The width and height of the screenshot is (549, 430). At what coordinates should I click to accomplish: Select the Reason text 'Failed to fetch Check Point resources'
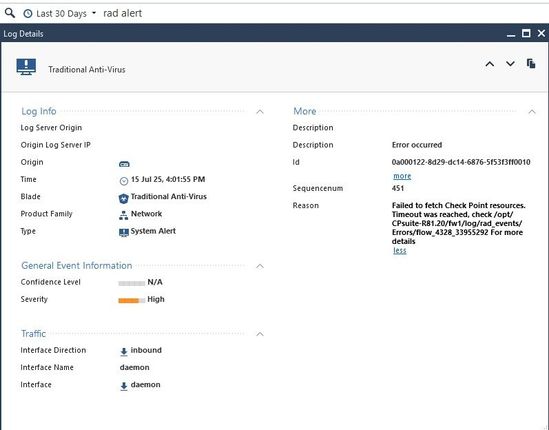[458, 206]
